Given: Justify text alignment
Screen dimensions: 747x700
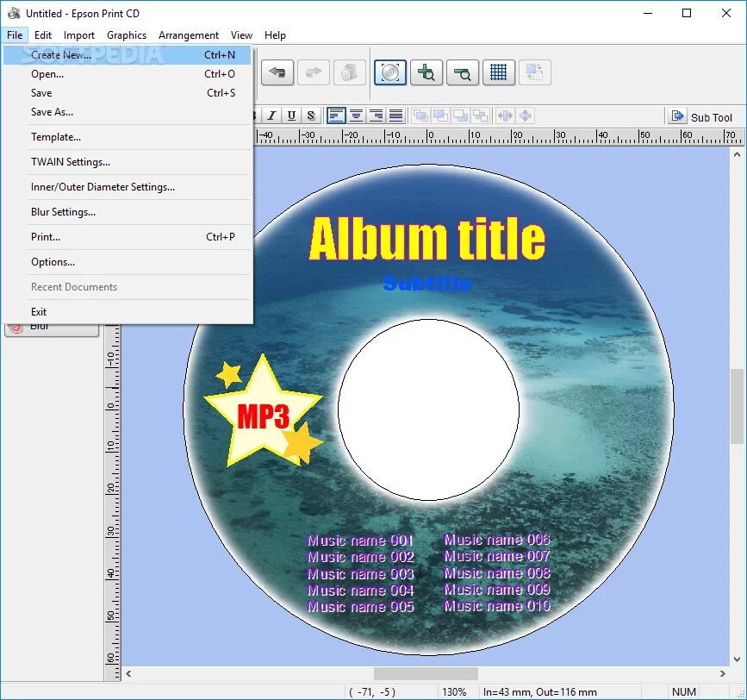Looking at the screenshot, I should [395, 116].
